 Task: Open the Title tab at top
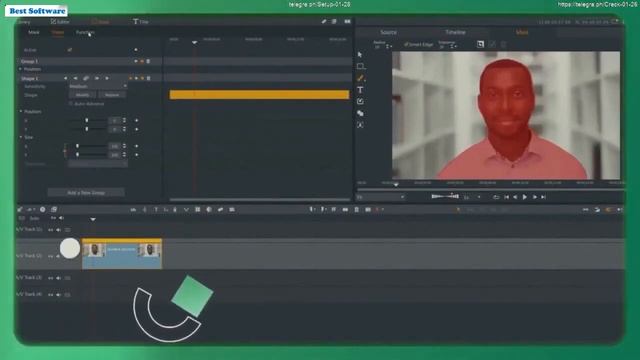click(141, 22)
